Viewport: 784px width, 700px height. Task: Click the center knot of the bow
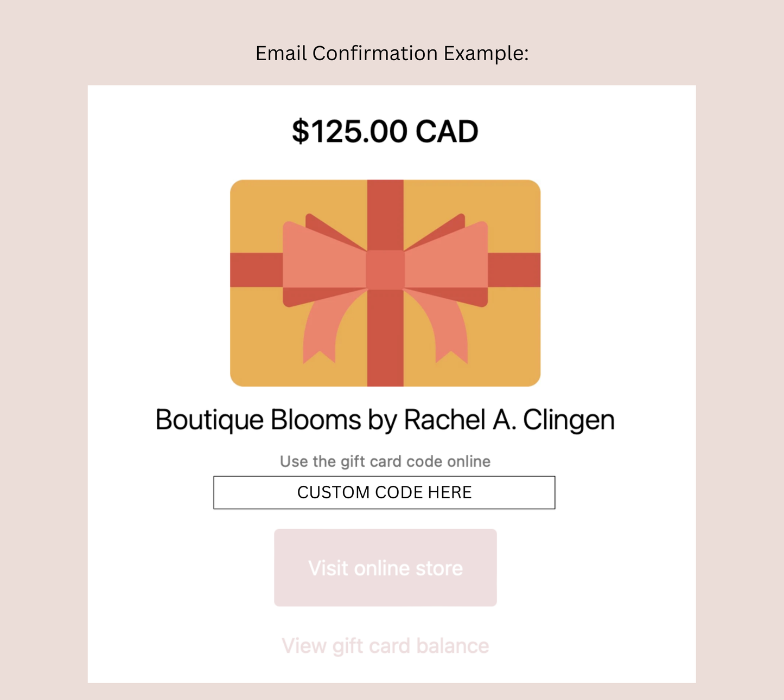pos(385,269)
